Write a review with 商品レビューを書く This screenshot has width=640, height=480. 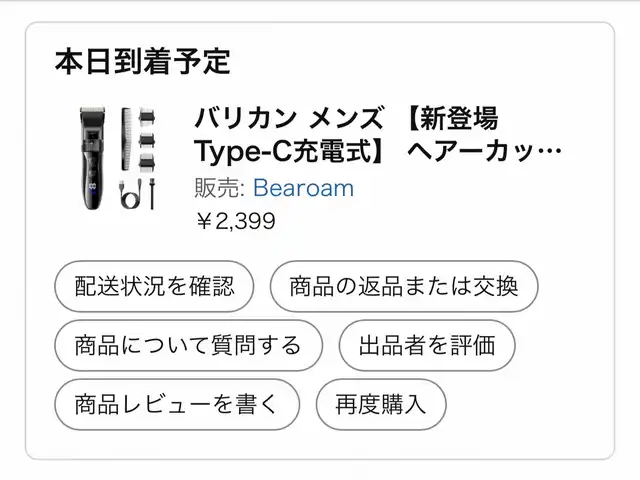(176, 404)
